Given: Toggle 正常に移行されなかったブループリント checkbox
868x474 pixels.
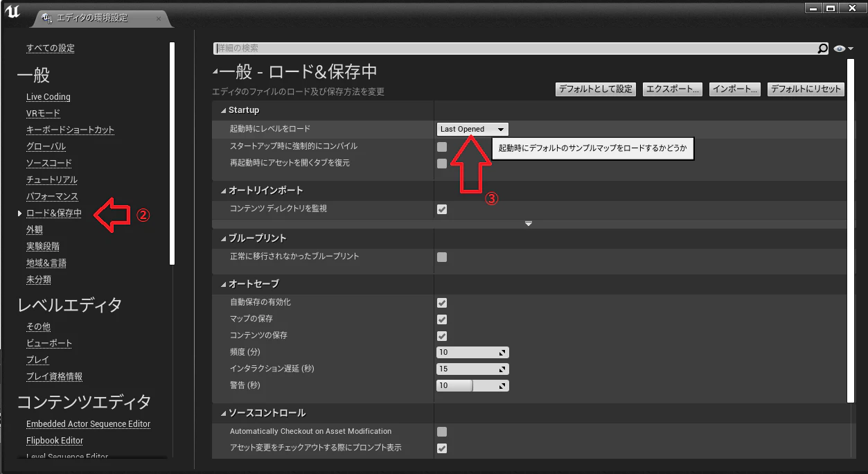Looking at the screenshot, I should [442, 257].
